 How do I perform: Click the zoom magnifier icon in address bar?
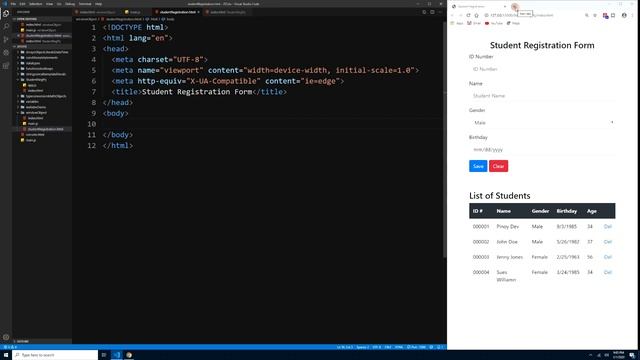(x=587, y=16)
